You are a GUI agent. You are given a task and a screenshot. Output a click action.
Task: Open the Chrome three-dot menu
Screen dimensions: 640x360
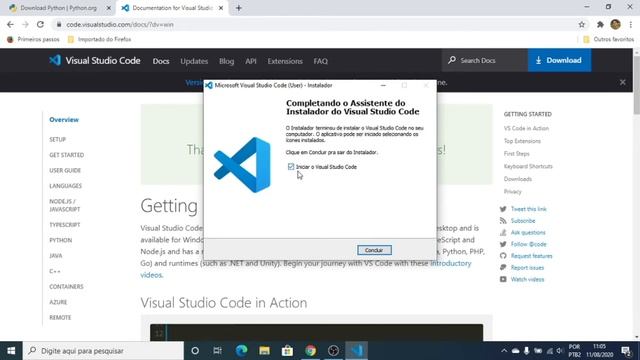tap(631, 24)
